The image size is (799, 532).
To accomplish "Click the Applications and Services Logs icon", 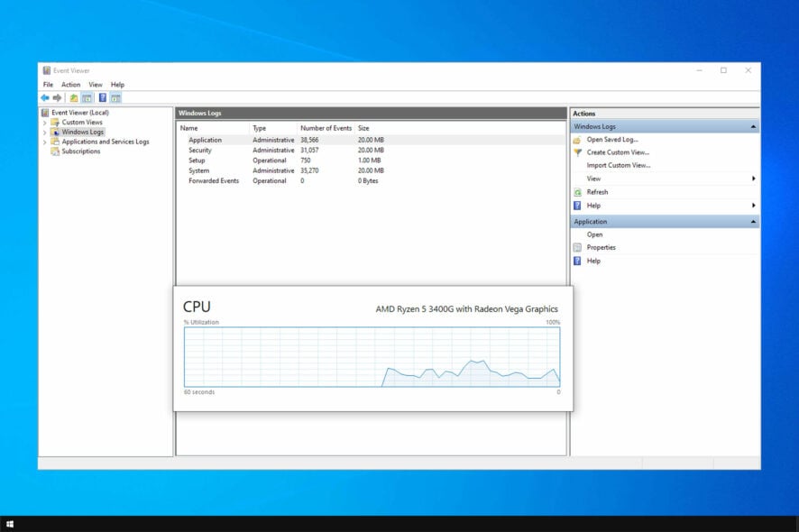I will (x=55, y=142).
